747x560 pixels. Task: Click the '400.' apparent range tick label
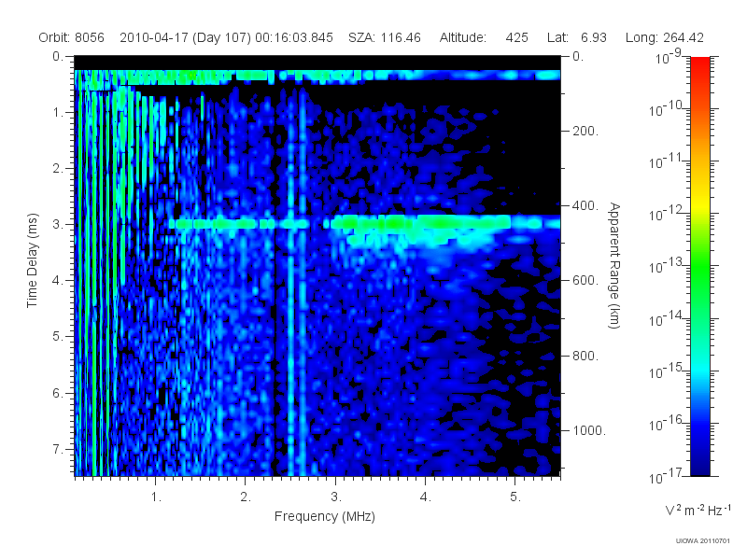pyautogui.click(x=585, y=205)
